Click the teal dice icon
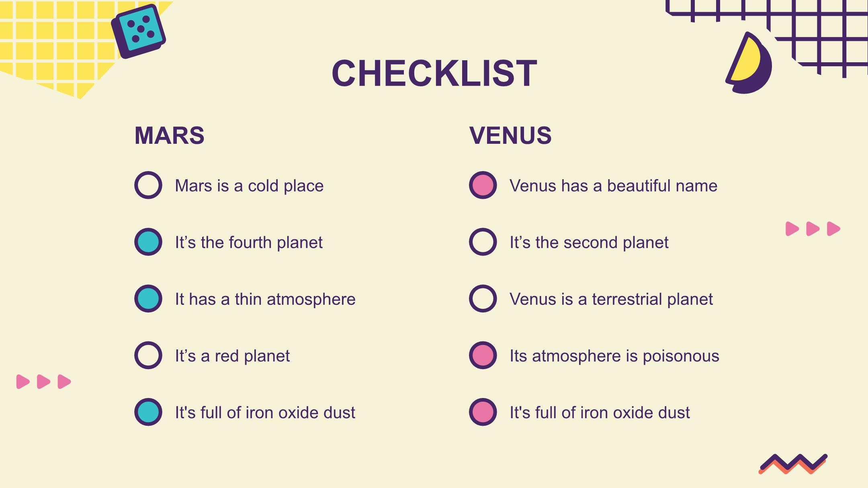 click(139, 31)
